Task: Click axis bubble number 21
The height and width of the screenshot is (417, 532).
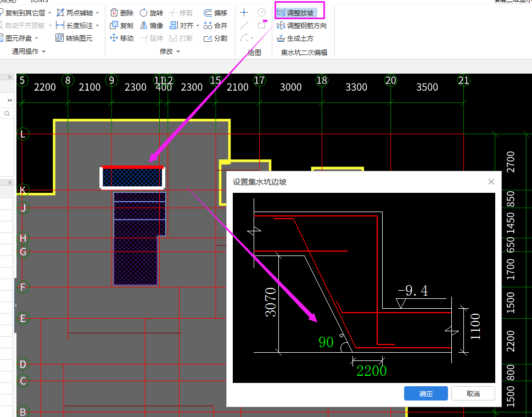Action: click(x=463, y=80)
